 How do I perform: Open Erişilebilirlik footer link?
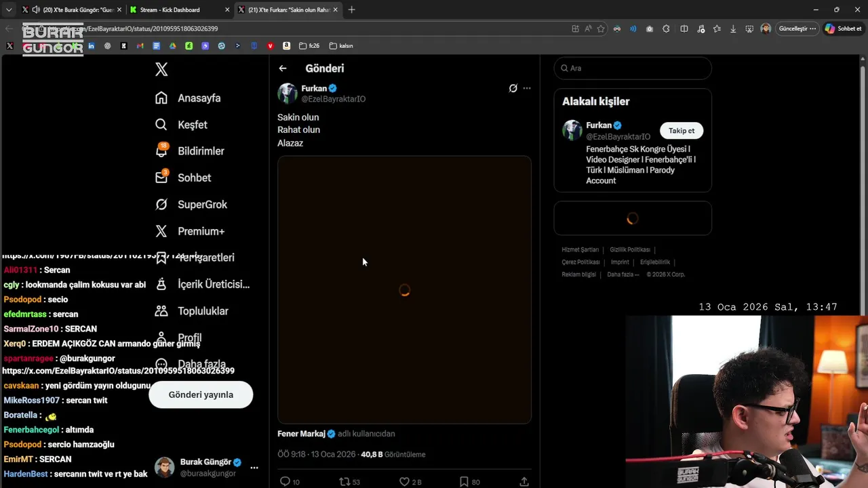pyautogui.click(x=655, y=262)
